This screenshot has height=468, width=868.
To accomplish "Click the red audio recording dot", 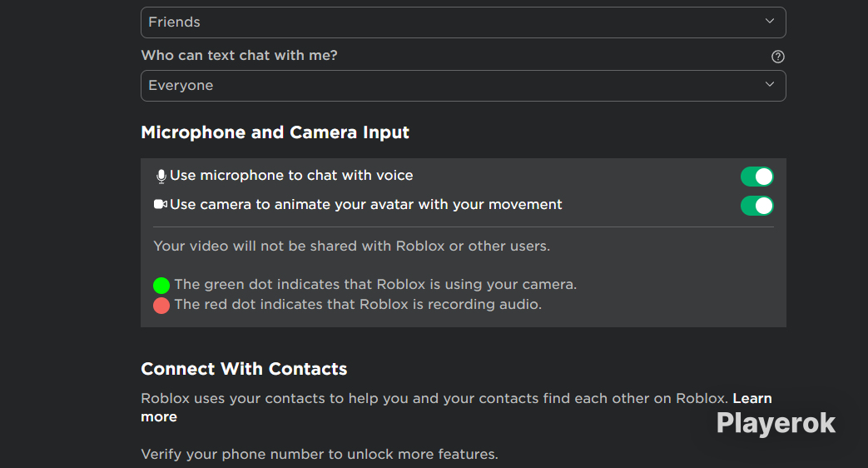I will pos(161,305).
